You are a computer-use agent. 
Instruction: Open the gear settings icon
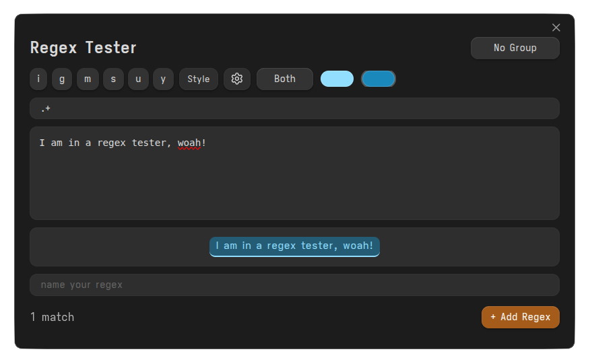click(x=236, y=79)
